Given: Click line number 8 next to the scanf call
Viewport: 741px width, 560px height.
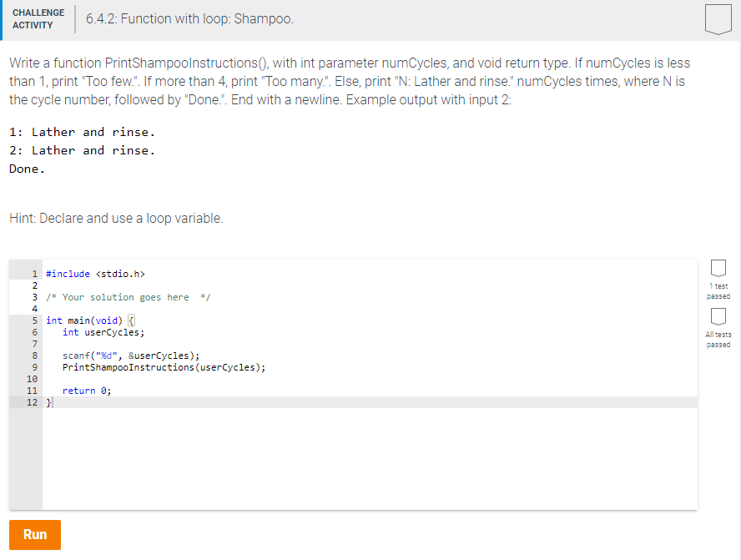Looking at the screenshot, I should pos(33,355).
